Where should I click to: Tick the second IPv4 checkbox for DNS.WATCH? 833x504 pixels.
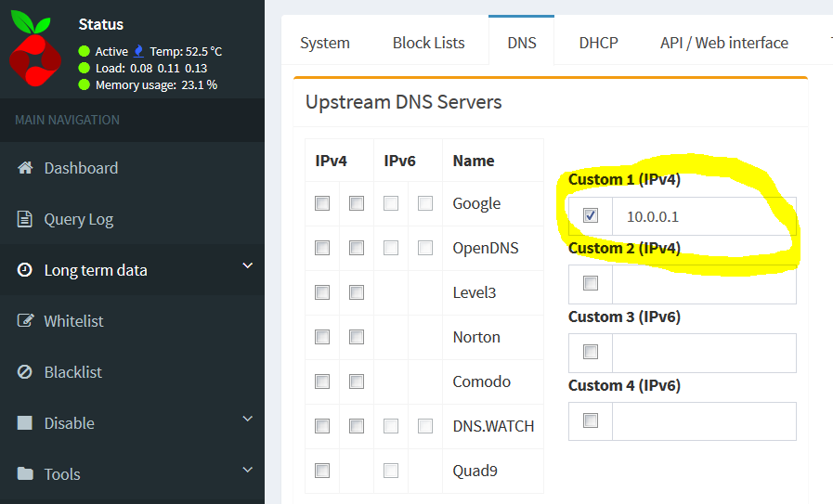pyautogui.click(x=357, y=426)
